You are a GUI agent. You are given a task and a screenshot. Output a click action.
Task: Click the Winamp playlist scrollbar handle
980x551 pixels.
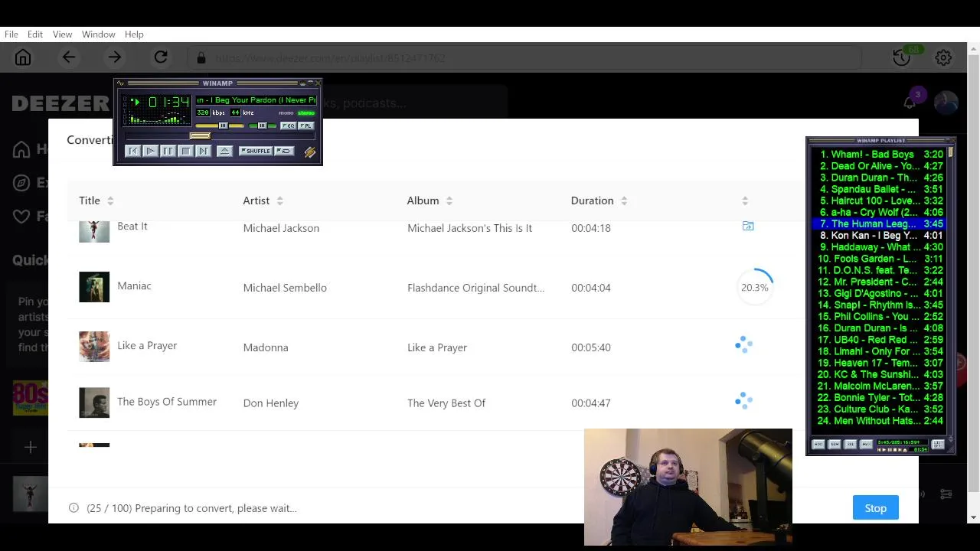(950, 153)
